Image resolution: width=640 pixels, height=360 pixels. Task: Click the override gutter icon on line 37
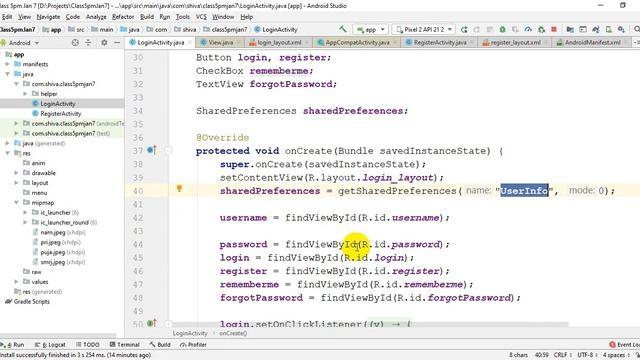click(x=152, y=150)
